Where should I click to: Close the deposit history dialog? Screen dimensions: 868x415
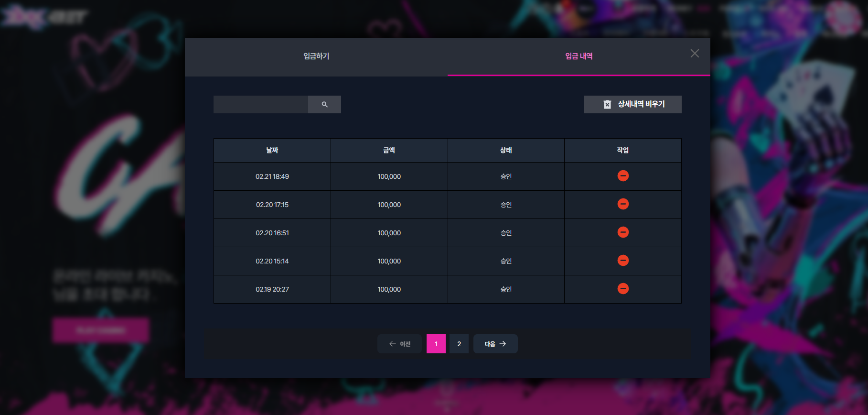click(x=695, y=54)
